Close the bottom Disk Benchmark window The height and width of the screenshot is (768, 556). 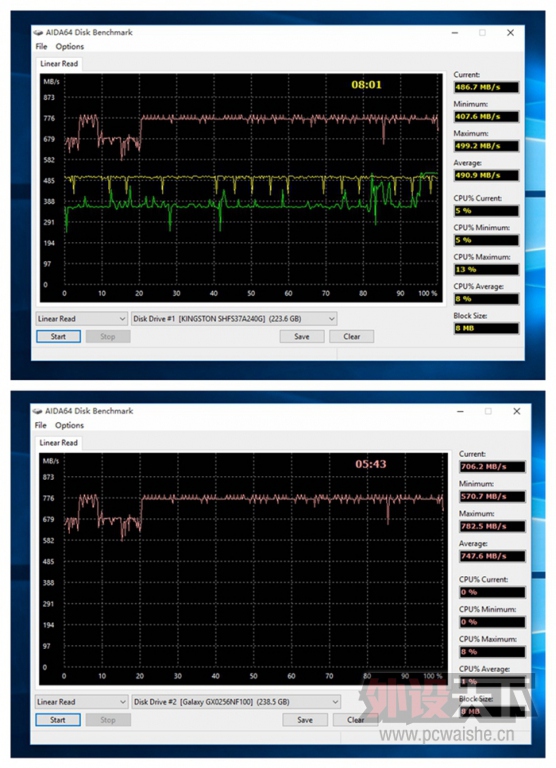[517, 411]
